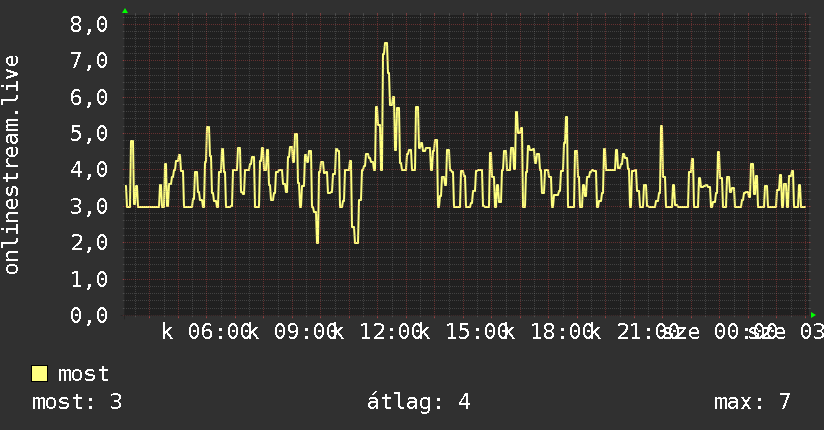Click the 0,0 y-axis label
Screen dimensions: 824x430
point(89,315)
